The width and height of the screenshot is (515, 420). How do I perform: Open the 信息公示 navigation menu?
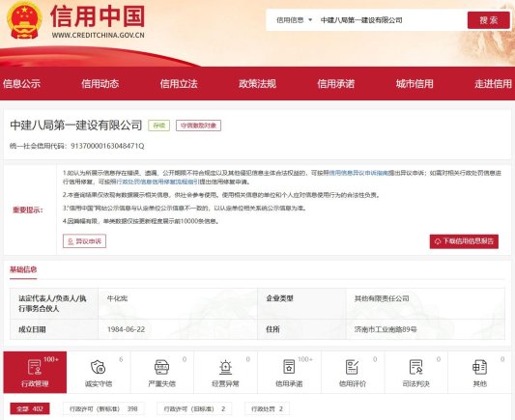tap(21, 84)
